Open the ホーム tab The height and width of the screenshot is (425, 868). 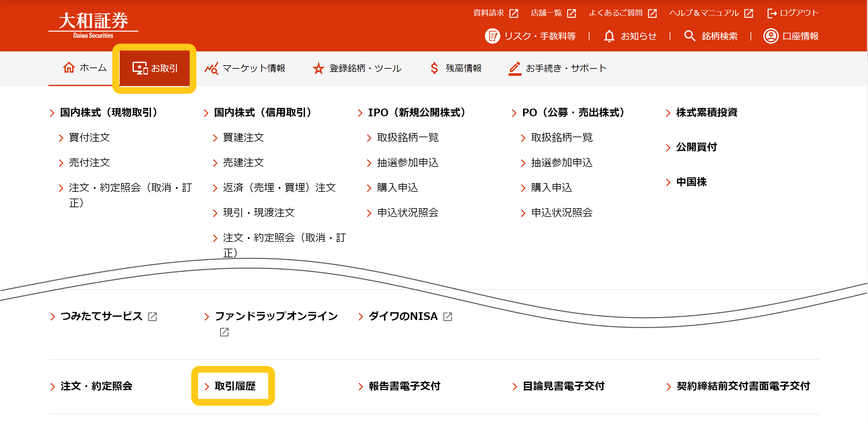click(x=84, y=68)
